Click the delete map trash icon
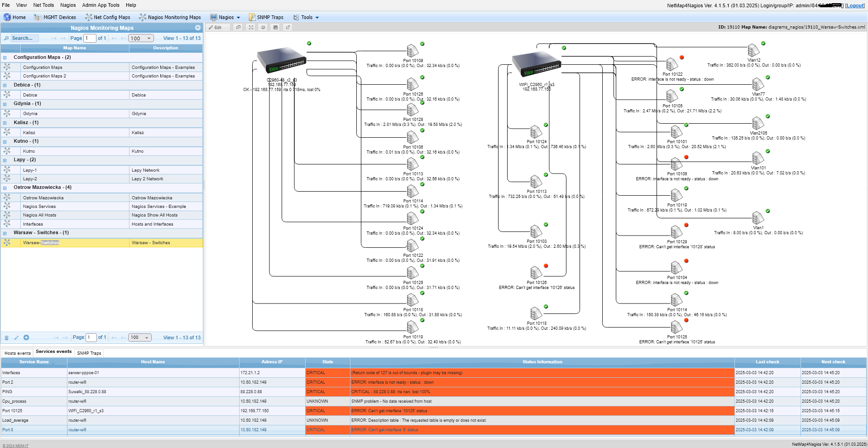The height and width of the screenshot is (448, 868). pos(6,337)
